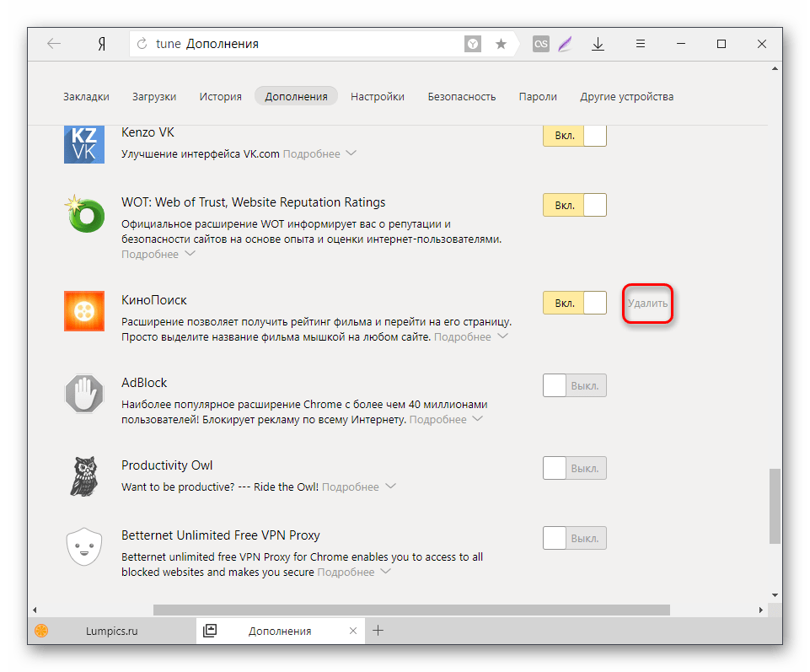Expand Подробнее for Kenzo VK
The image size is (810, 672).
[319, 154]
